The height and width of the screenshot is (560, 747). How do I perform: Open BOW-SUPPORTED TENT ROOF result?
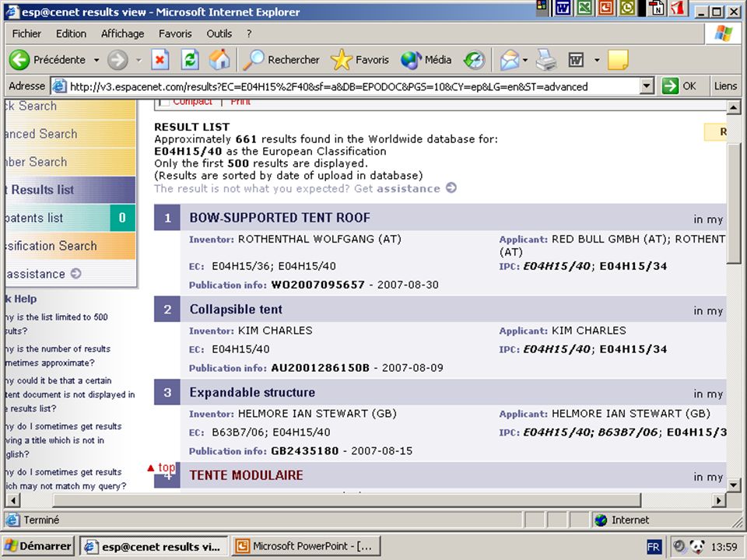tap(279, 218)
